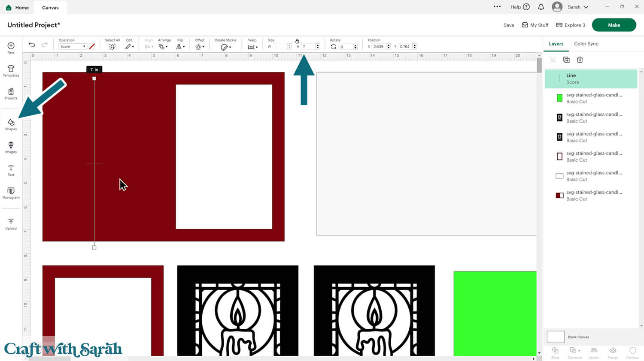Click the Height size input field
644x361 pixels.
click(308, 47)
